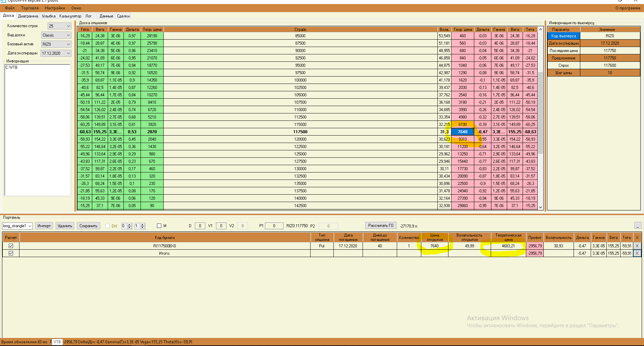Viewport: 644px width, 346px height.
Task: Click the put price cell 9310
Action: pyautogui.click(x=463, y=139)
